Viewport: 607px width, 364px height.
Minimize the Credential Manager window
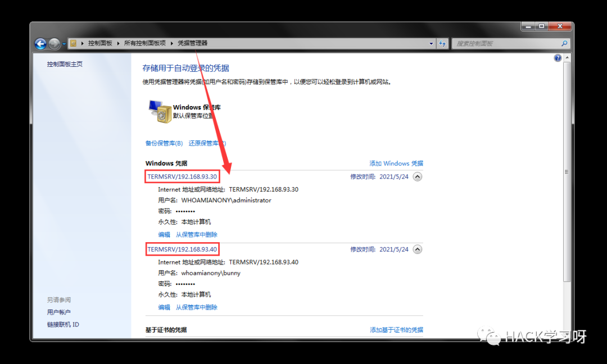pos(528,26)
